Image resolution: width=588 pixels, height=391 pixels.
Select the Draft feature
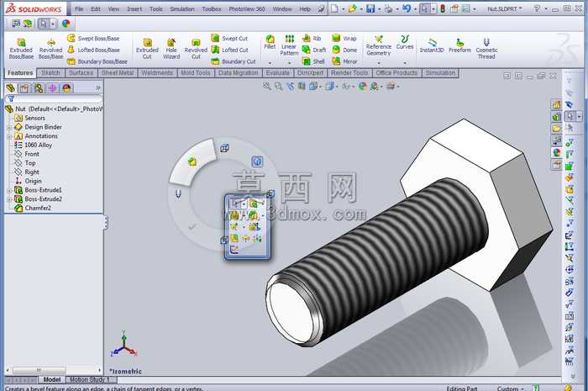(314, 50)
